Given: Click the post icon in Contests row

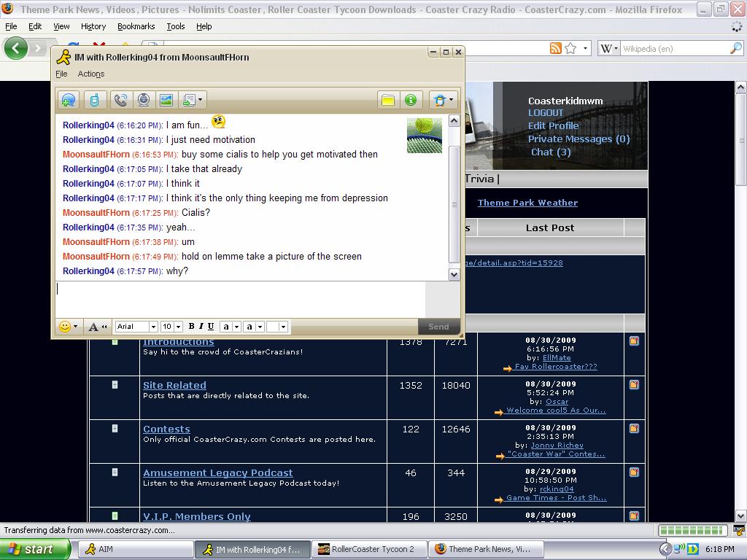Looking at the screenshot, I should pos(634,429).
